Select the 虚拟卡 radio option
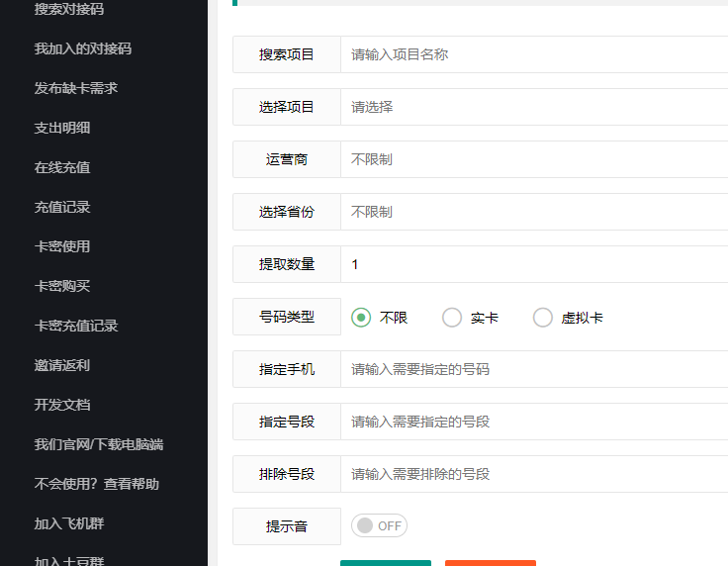728x566 pixels. pos(543,318)
